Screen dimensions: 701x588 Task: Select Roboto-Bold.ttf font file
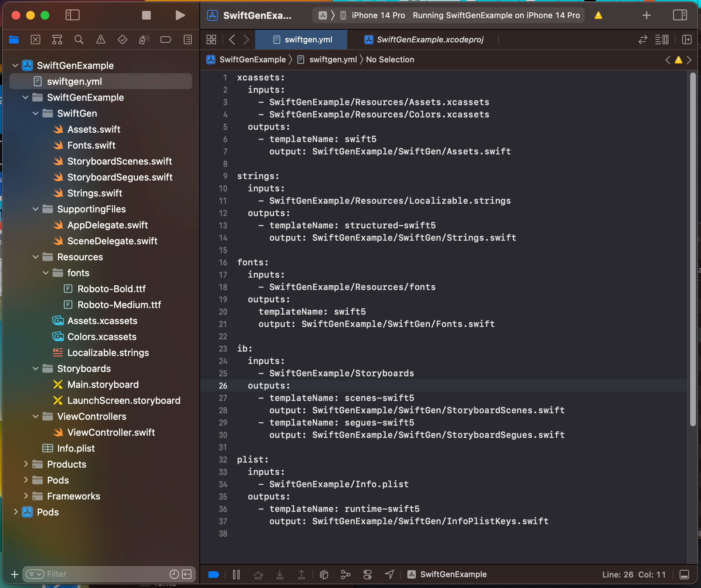click(101, 289)
